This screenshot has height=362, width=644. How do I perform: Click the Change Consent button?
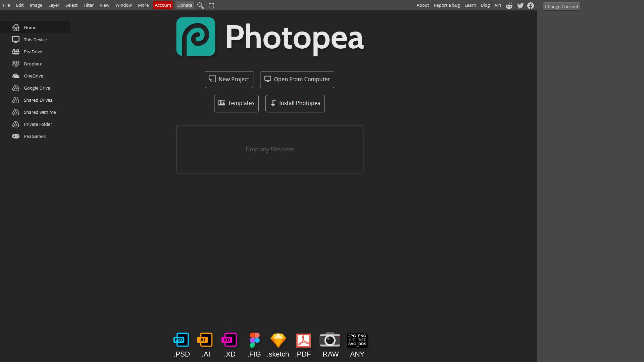pos(561,6)
